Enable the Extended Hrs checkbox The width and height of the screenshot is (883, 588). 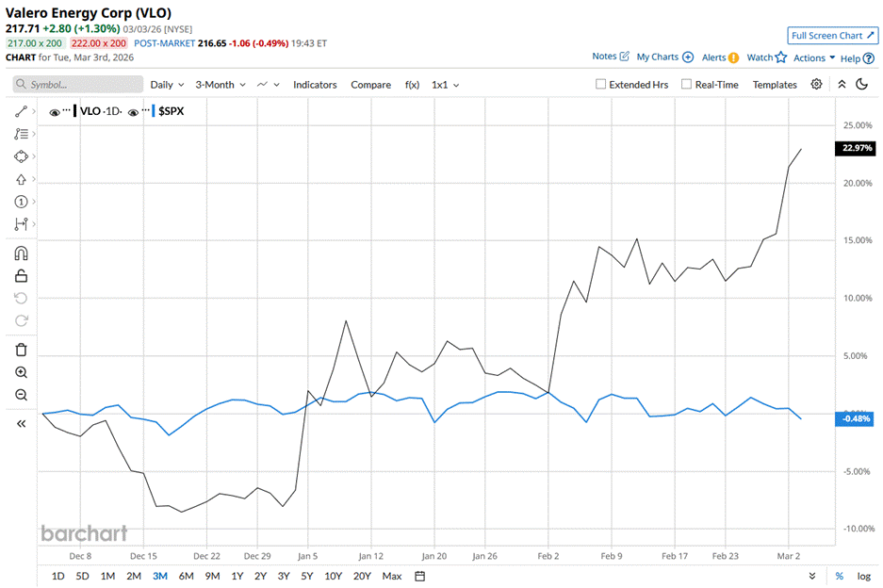pyautogui.click(x=600, y=85)
